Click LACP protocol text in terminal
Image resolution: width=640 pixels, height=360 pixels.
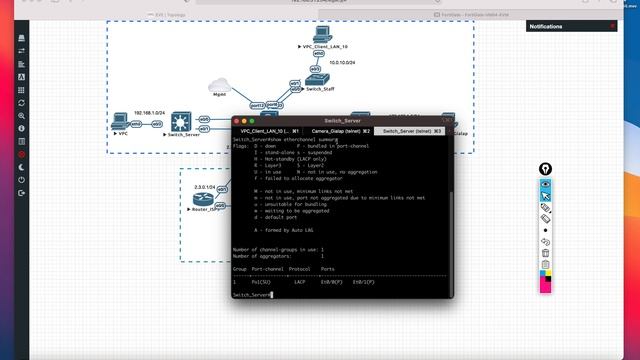point(300,282)
